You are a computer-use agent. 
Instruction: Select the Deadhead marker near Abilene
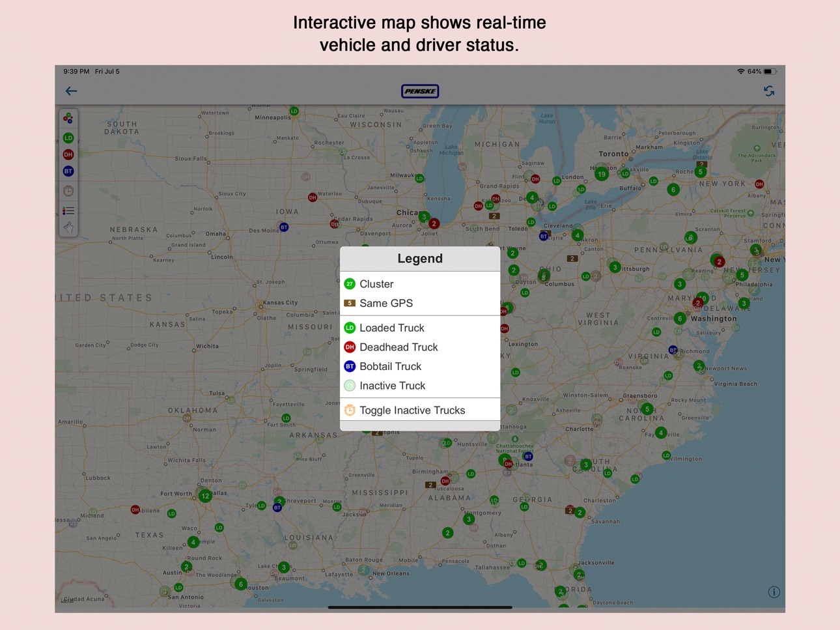135,509
